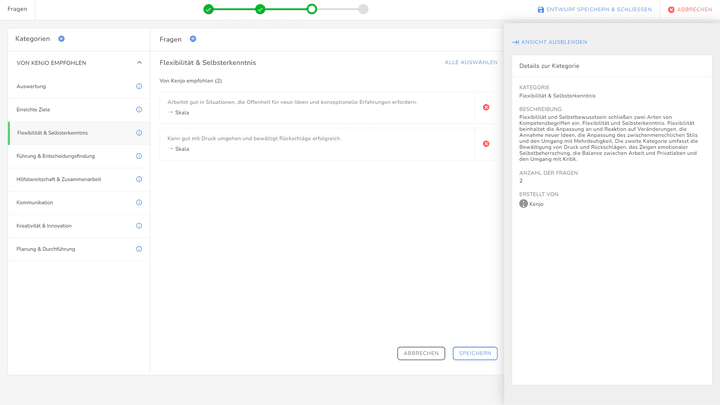
Task: Open info for the Auswertung category
Action: [139, 86]
